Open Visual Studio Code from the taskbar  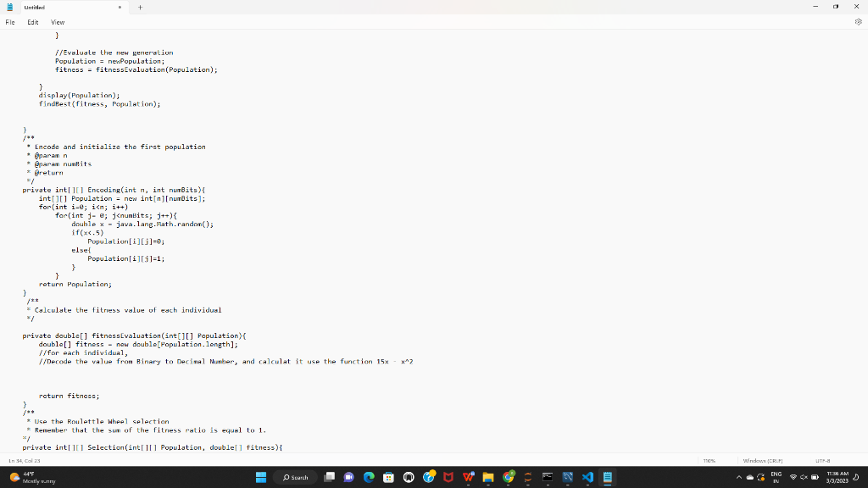click(x=586, y=477)
